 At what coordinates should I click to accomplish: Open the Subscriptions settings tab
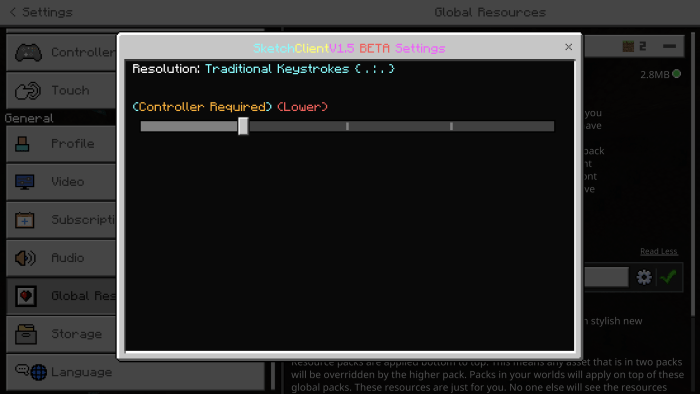coord(61,220)
